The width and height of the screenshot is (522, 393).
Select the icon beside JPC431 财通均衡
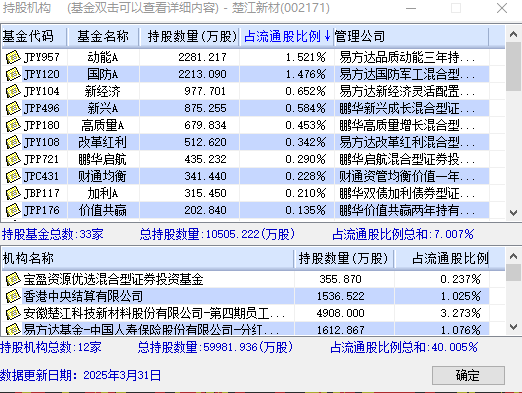pos(13,176)
